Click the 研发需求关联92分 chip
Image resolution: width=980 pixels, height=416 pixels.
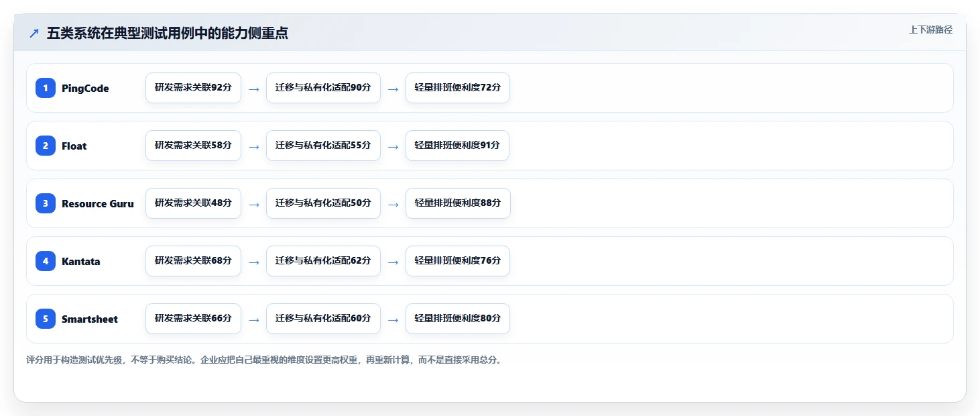[193, 88]
